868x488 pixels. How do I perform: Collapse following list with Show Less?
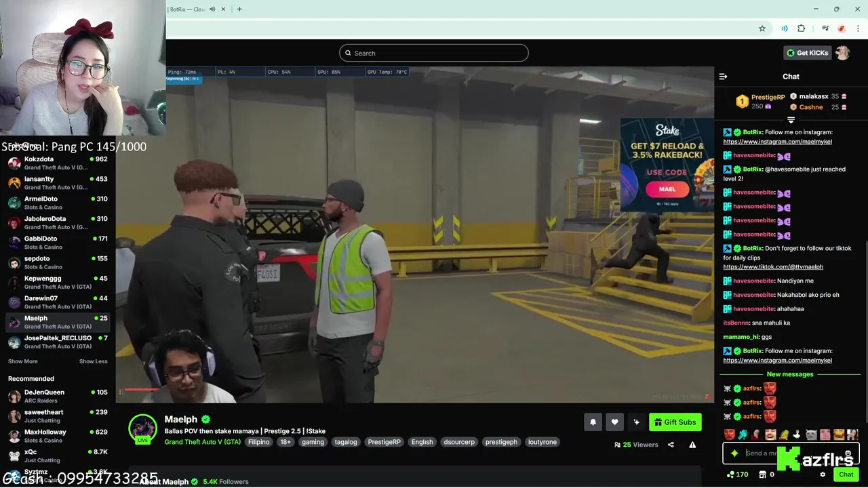[x=94, y=361]
